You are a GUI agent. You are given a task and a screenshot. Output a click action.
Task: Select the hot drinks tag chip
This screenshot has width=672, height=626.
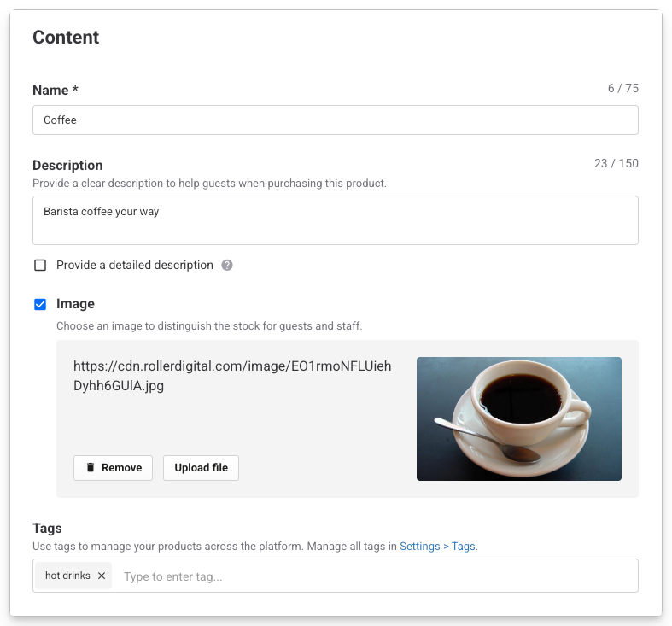[67, 576]
